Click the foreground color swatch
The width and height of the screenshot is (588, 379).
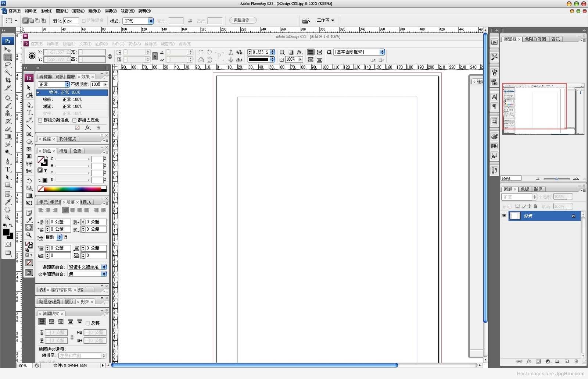click(6, 233)
